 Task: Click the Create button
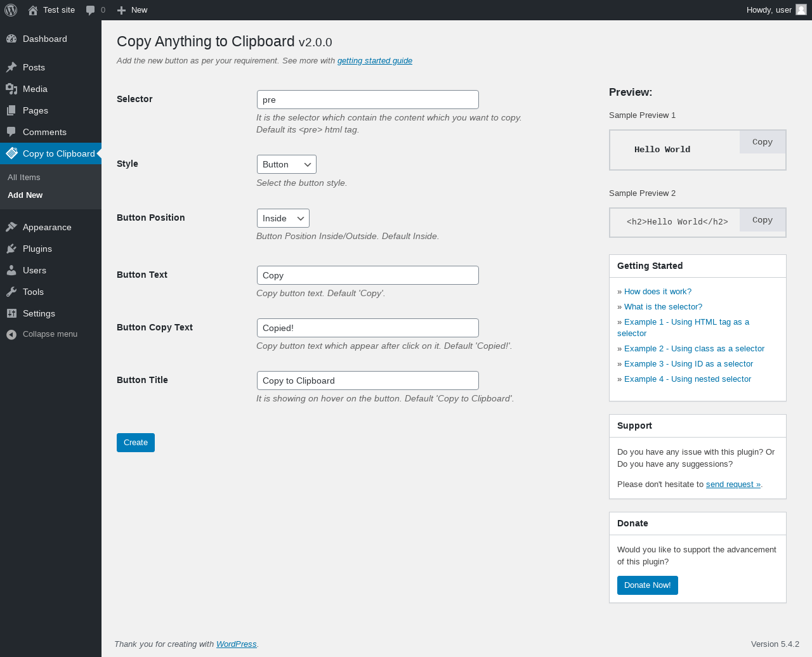[x=136, y=443]
